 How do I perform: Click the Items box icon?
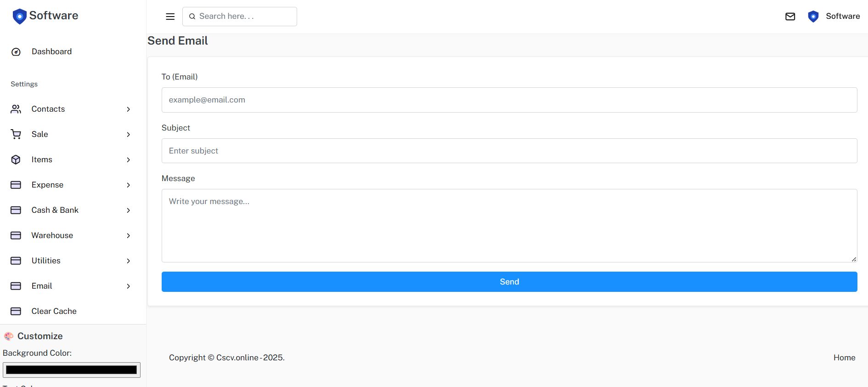point(16,159)
